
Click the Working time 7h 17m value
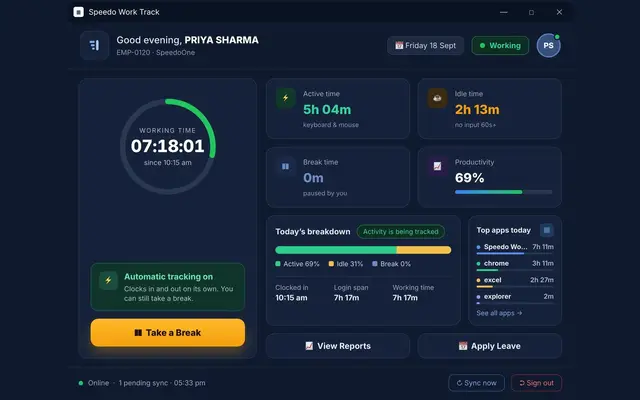click(405, 298)
